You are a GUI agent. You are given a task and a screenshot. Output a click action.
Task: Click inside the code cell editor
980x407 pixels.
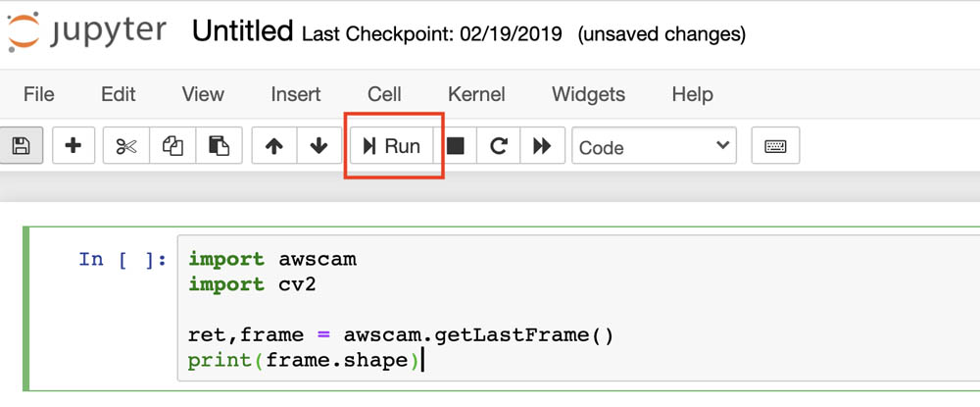(x=578, y=308)
